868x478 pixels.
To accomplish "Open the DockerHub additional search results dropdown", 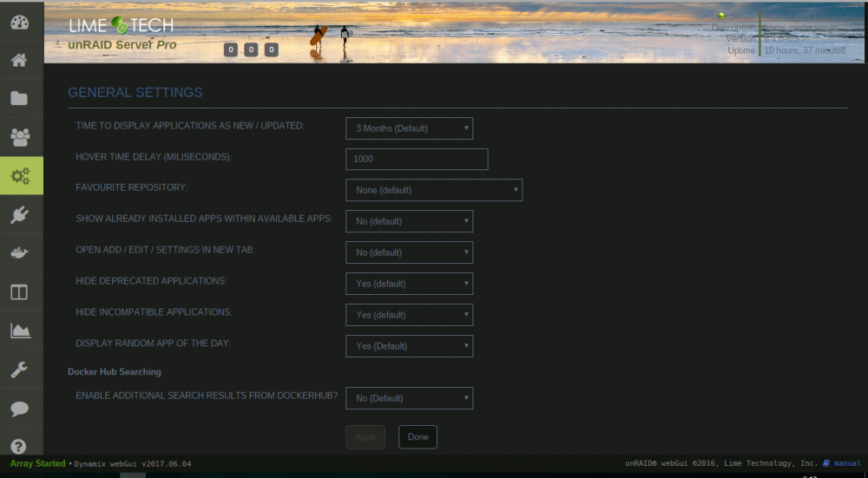I will click(409, 398).
